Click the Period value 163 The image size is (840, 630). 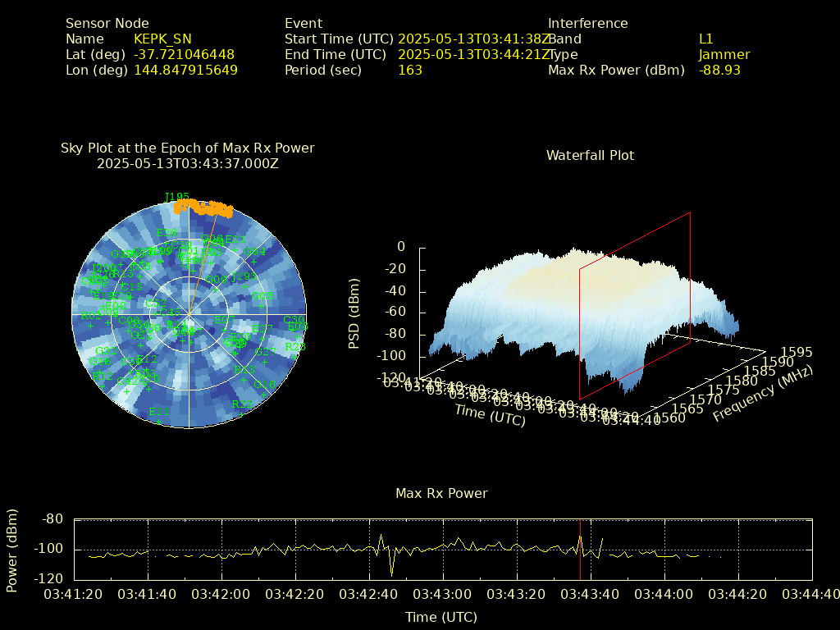[x=409, y=71]
